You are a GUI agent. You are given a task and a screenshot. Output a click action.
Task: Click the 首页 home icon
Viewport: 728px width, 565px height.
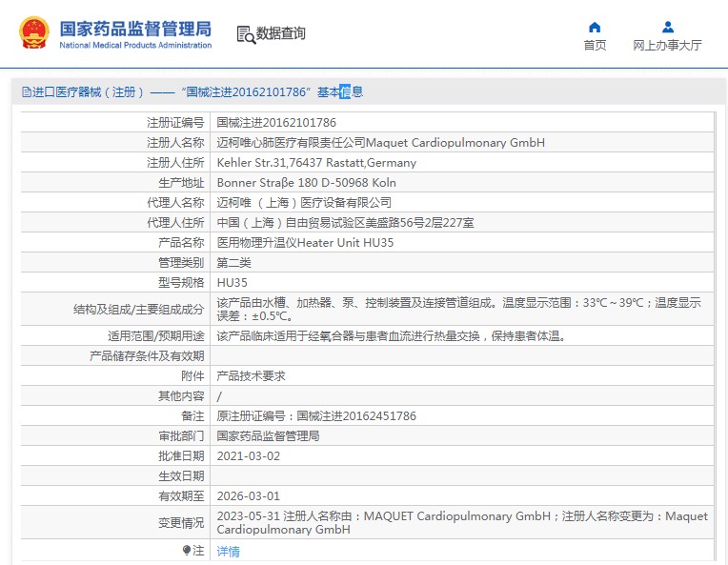(x=595, y=28)
